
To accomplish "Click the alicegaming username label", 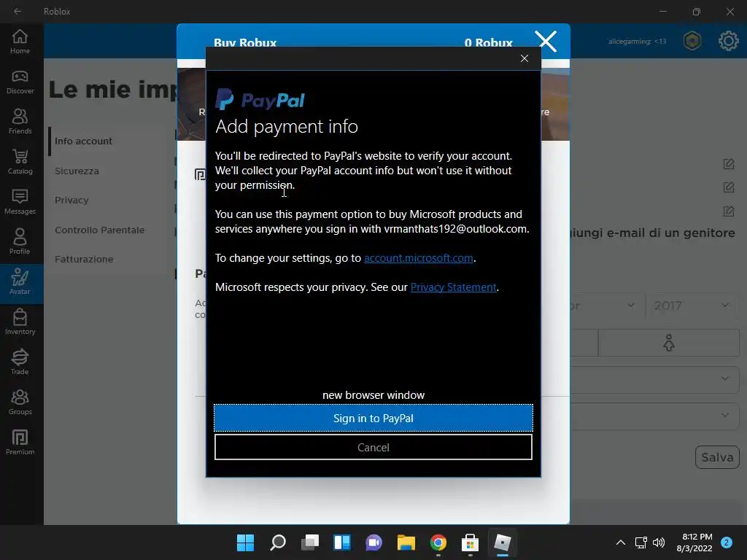I will click(x=638, y=42).
